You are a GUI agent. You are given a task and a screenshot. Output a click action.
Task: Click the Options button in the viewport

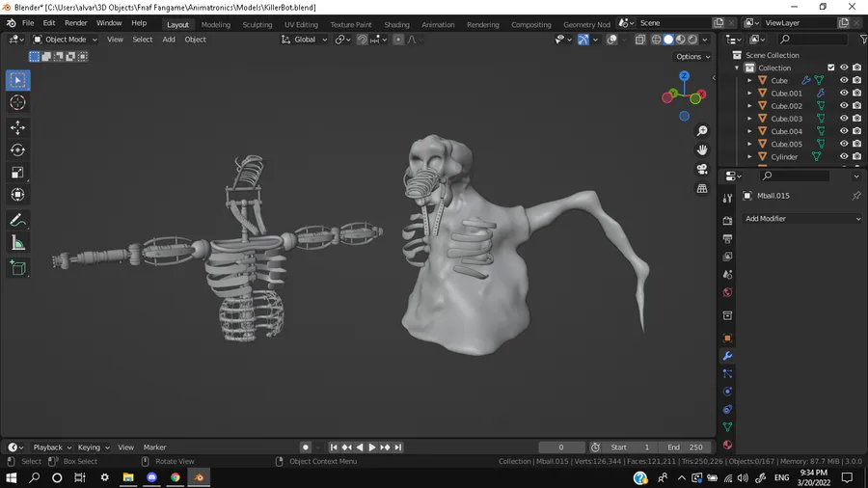click(692, 57)
